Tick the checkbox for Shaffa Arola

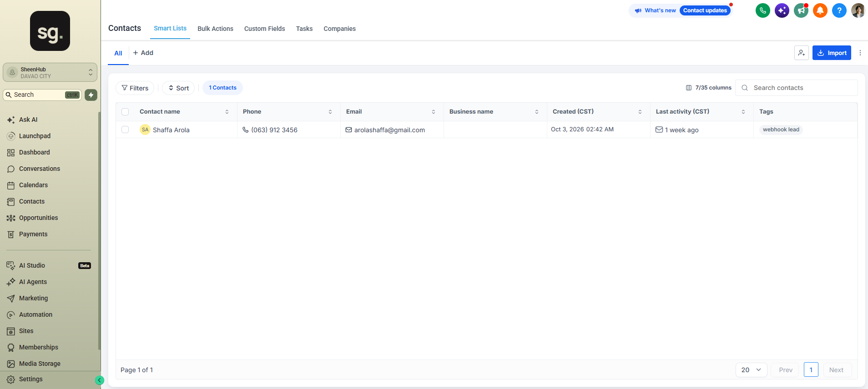point(125,130)
